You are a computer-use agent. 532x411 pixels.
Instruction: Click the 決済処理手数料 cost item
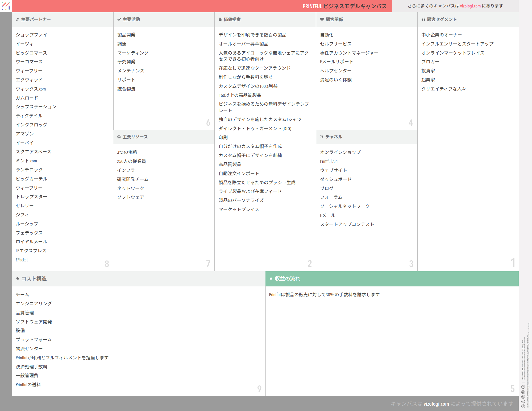(31, 367)
